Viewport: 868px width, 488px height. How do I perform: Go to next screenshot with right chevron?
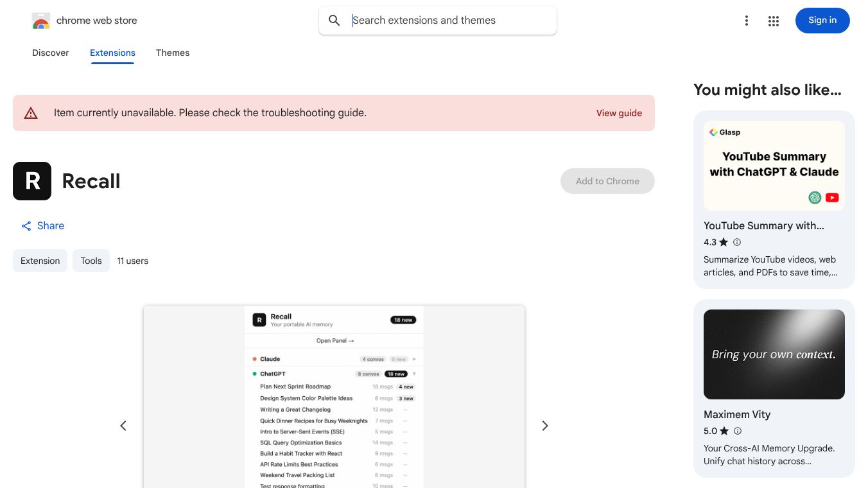[x=545, y=426]
